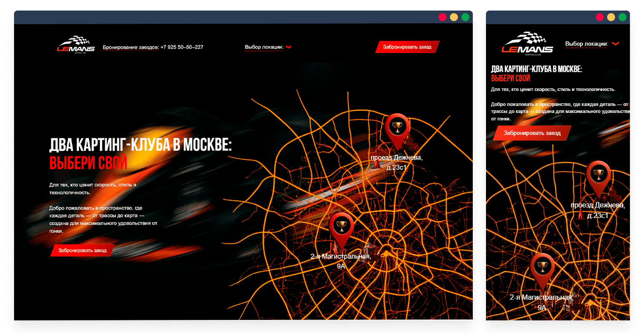Click the LeMans logo in the mobile window
644x334 pixels.
click(527, 44)
